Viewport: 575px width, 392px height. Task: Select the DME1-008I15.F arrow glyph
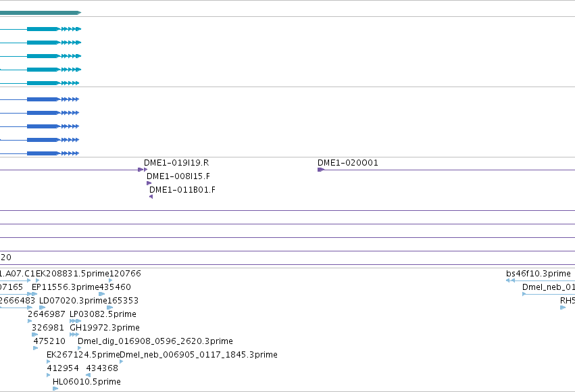[149, 183]
